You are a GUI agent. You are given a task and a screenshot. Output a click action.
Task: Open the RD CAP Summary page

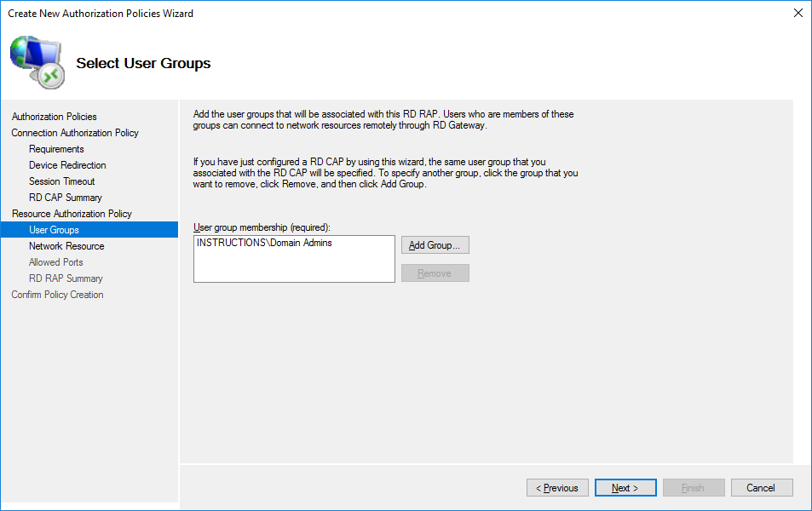point(65,198)
